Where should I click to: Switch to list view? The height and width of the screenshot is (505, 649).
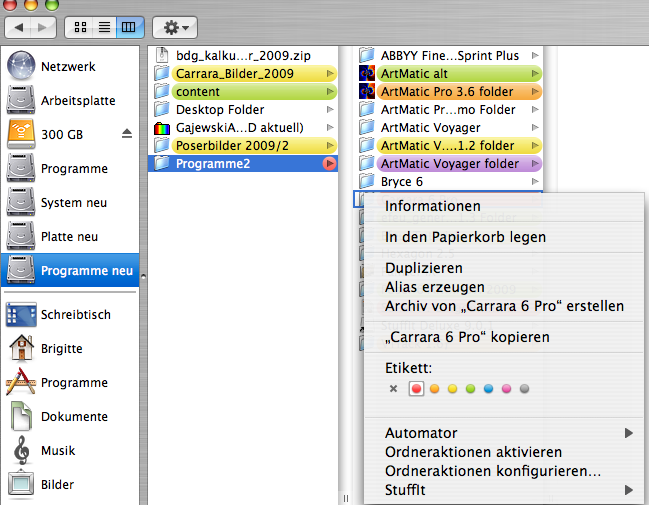point(105,27)
